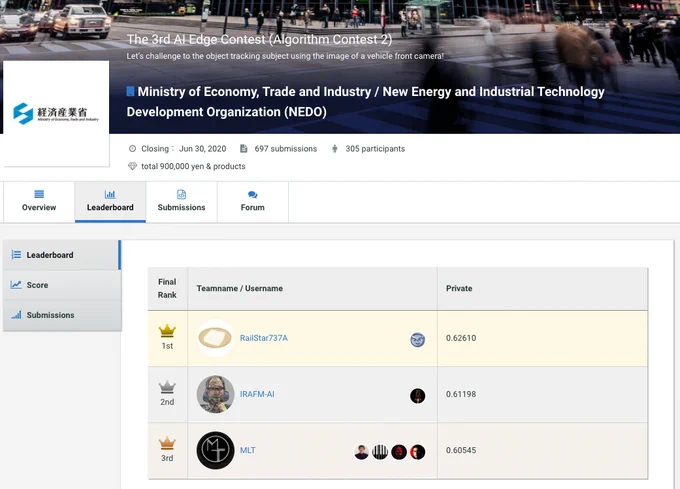Select Leaderboard in the left sidebar

point(62,255)
